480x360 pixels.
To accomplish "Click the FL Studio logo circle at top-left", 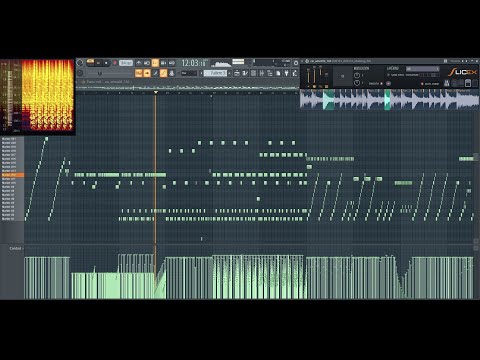I will [80, 63].
